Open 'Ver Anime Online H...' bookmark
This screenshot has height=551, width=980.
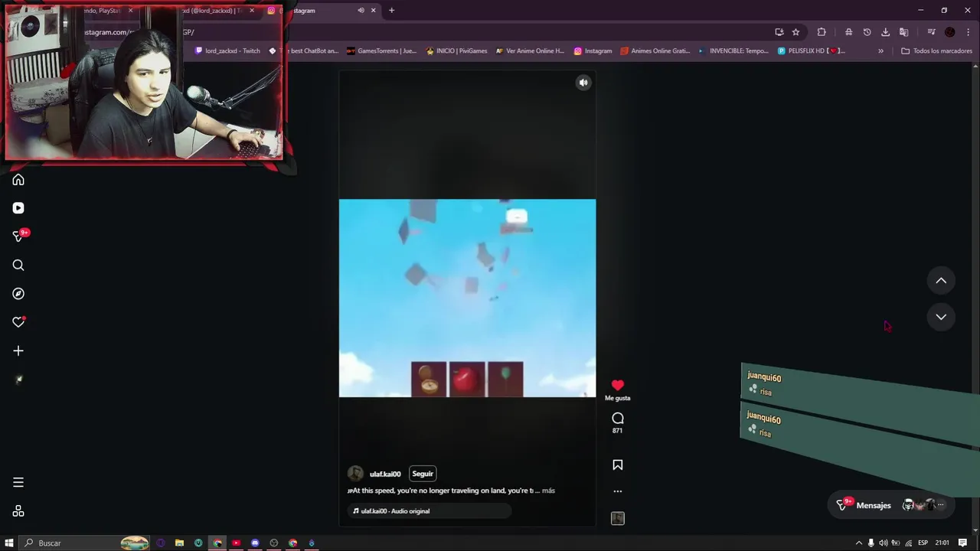tap(530, 51)
